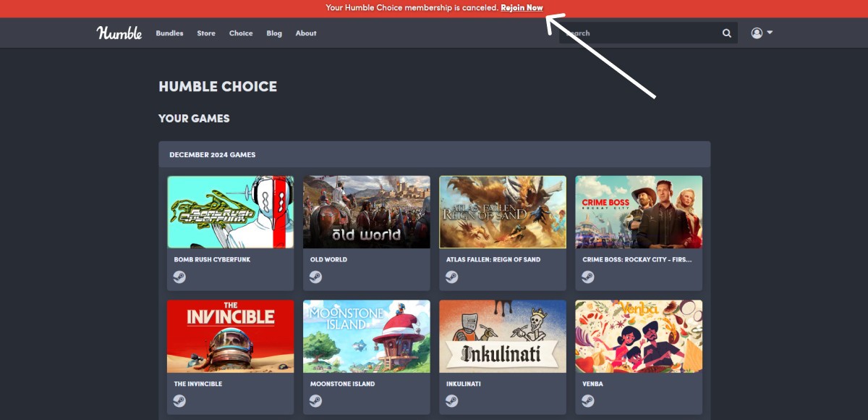Click Steam icon under Venba
Viewport: 868px width, 420px height.
(x=588, y=400)
